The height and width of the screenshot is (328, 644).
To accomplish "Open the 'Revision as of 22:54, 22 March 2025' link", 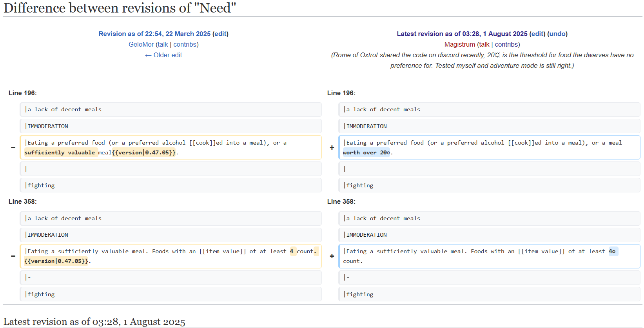I will pyautogui.click(x=154, y=34).
